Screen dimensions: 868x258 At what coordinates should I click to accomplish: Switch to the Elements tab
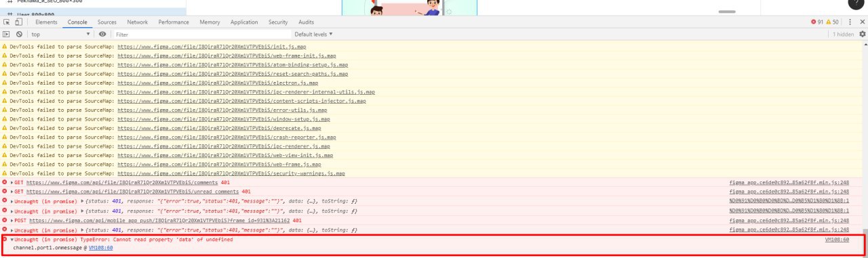tap(46, 22)
